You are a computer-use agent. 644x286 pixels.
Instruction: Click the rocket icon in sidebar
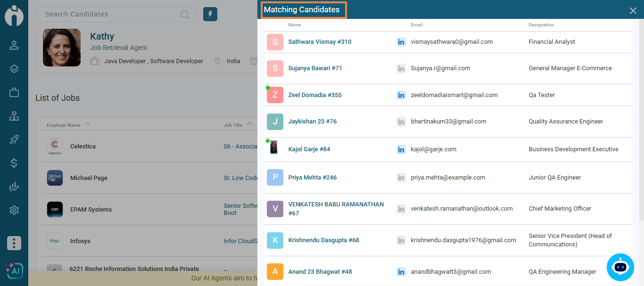[x=14, y=139]
